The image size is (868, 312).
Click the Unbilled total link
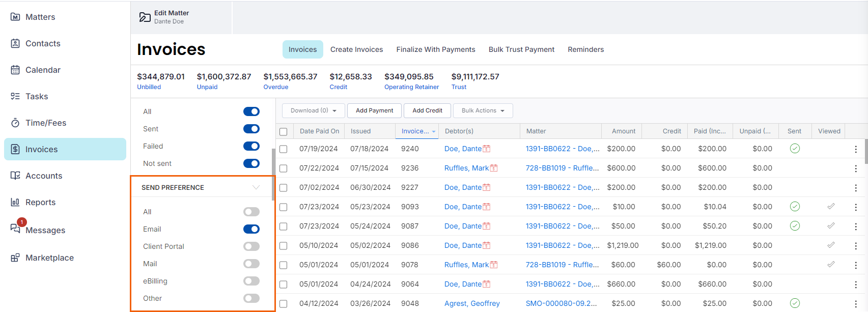click(x=149, y=87)
